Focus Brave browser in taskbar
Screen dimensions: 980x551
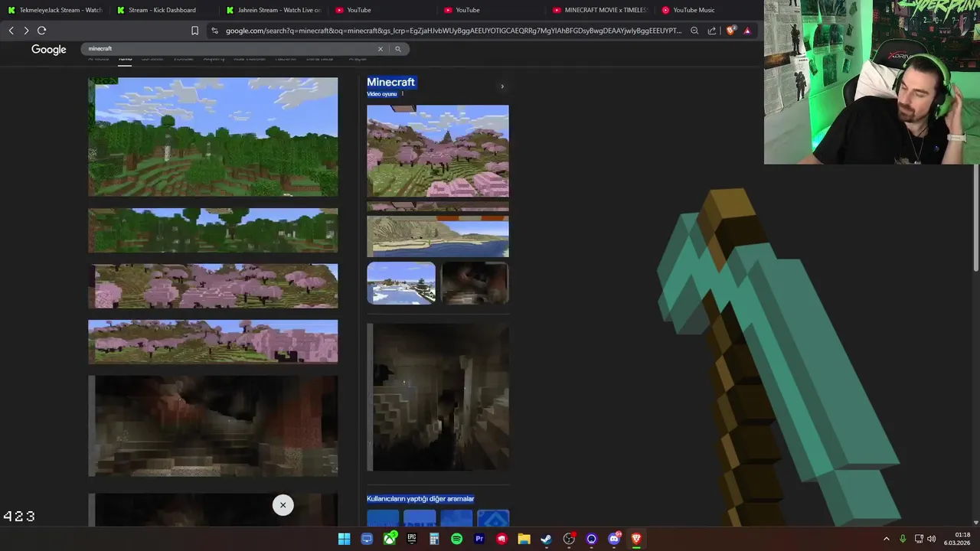click(x=635, y=539)
